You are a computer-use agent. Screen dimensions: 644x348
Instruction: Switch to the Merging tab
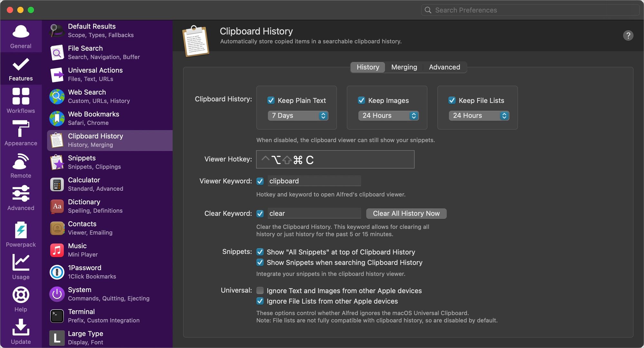(404, 67)
